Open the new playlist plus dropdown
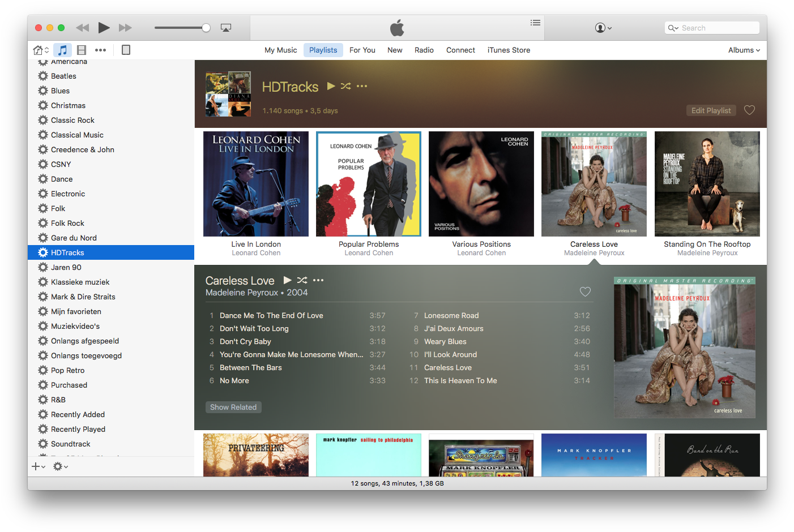 (37, 466)
